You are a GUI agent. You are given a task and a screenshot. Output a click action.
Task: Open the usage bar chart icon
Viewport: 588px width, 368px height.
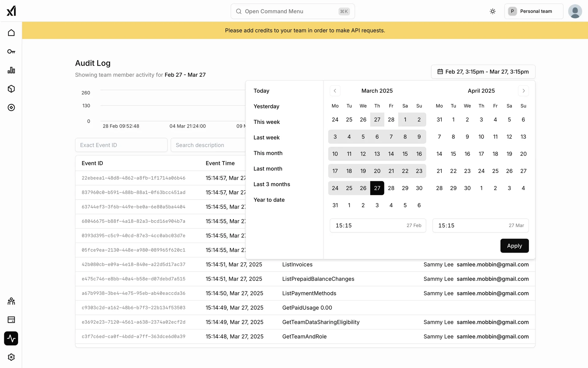[11, 70]
